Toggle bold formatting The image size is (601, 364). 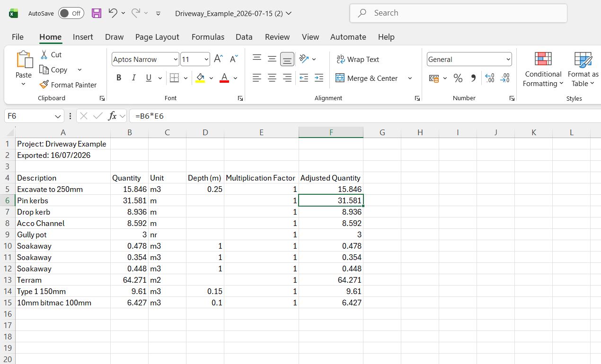(119, 78)
